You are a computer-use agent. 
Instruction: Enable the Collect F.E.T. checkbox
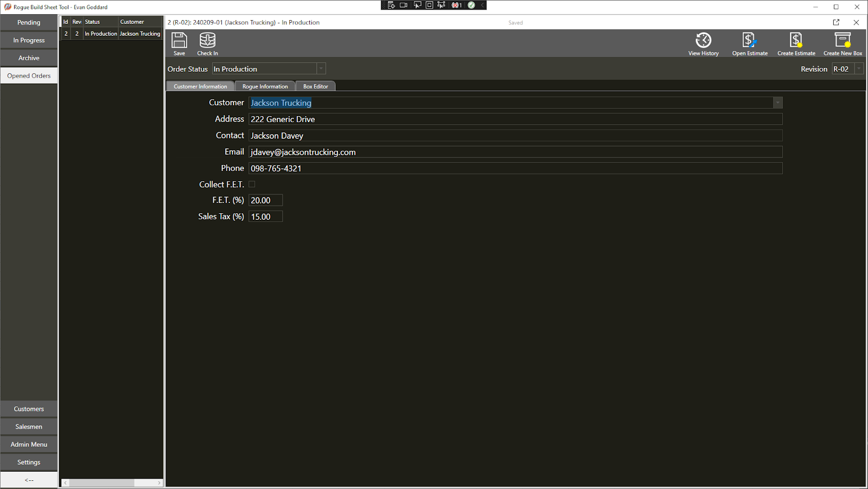[252, 185]
